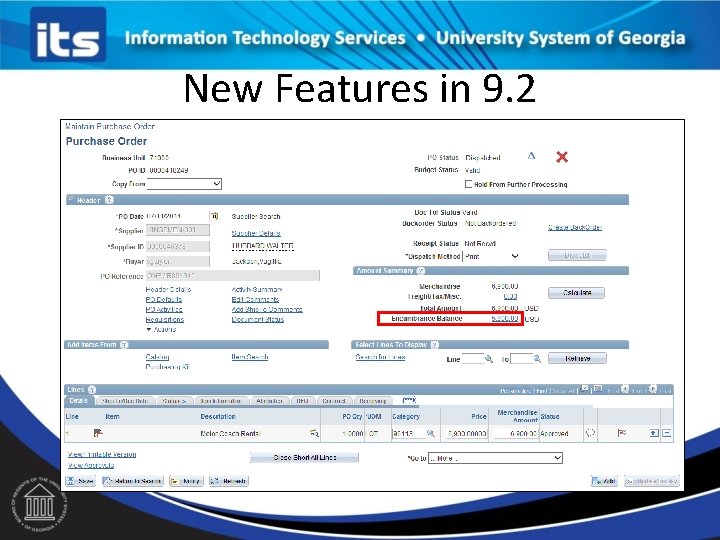
Task: Open the PO Date calendar picker
Action: [214, 216]
